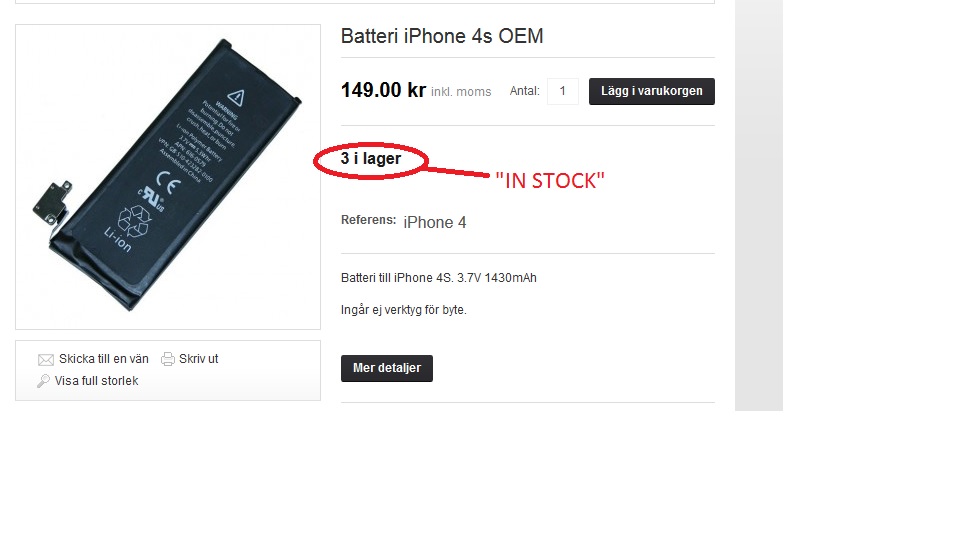Click the envelope icon beside Skicka till en vän

coord(46,359)
